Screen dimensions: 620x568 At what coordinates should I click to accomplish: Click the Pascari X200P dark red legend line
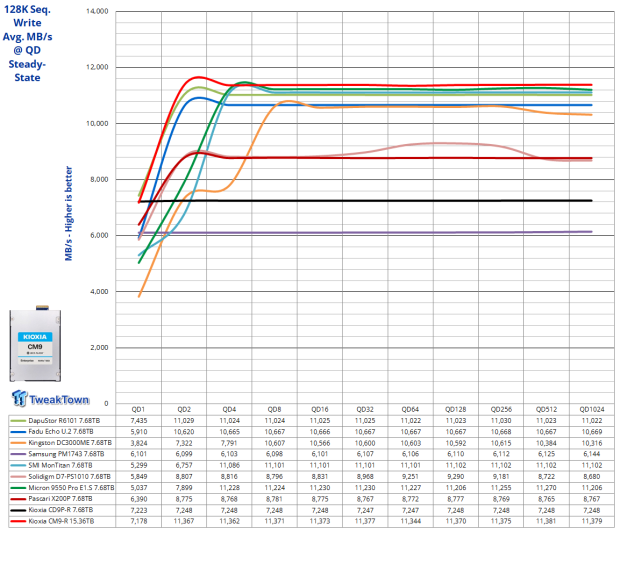pyautogui.click(x=18, y=499)
